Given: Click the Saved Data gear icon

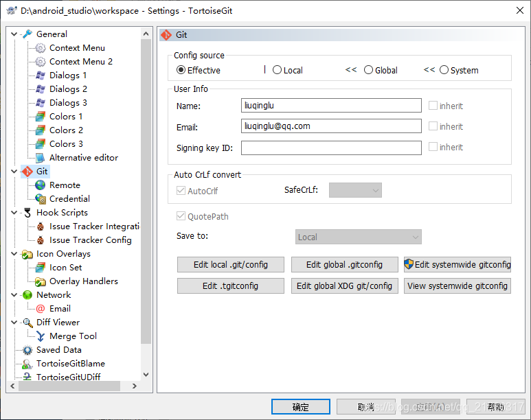Looking at the screenshot, I should (27, 350).
